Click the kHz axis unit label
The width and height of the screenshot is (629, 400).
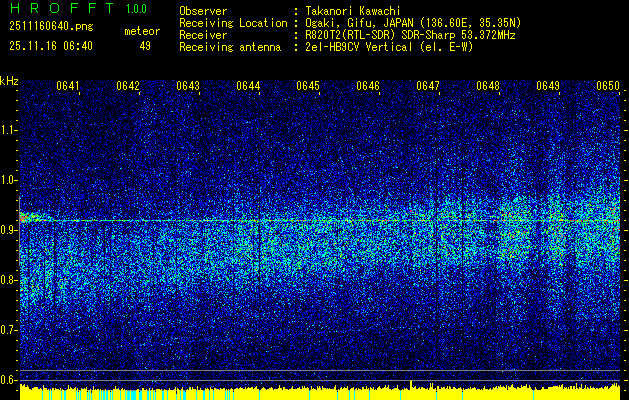9,82
